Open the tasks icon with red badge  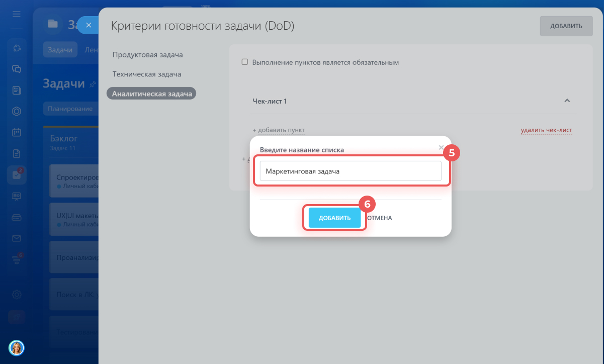[17, 175]
